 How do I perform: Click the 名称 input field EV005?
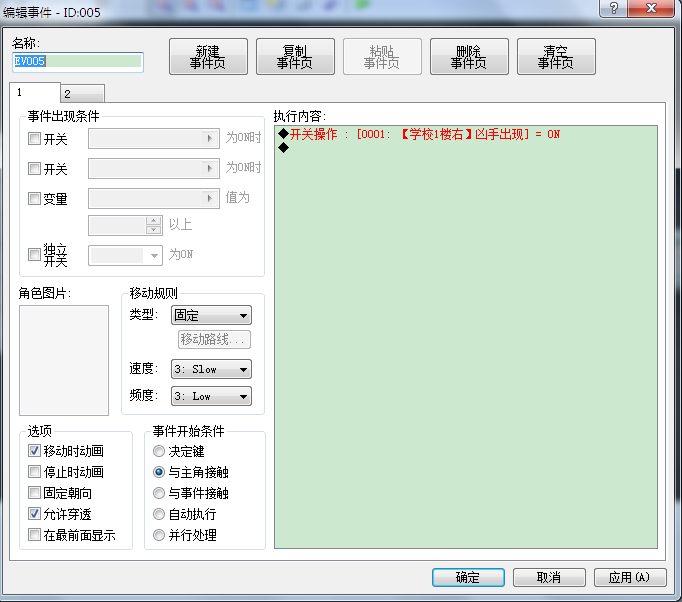coord(78,61)
